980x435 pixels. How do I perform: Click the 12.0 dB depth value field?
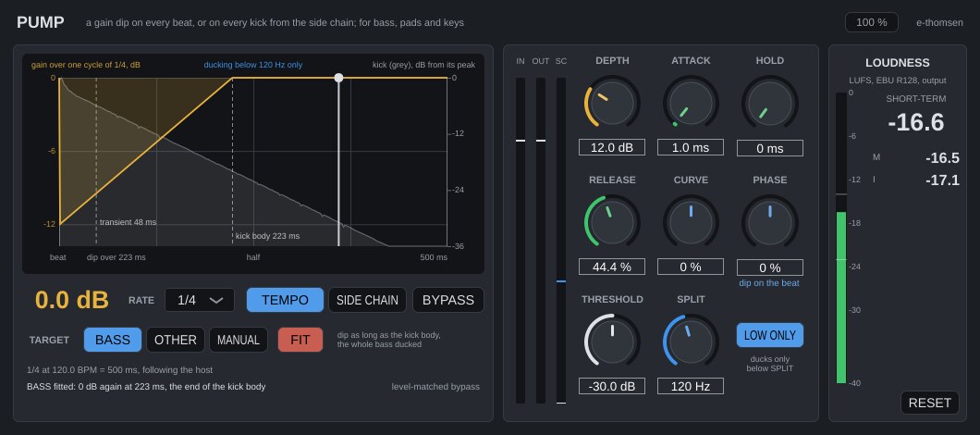612,148
